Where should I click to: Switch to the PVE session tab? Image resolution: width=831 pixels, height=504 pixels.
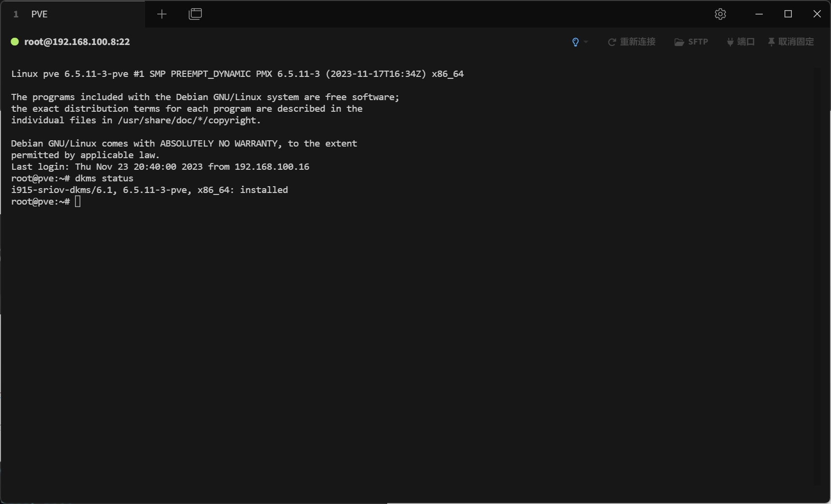(x=73, y=14)
